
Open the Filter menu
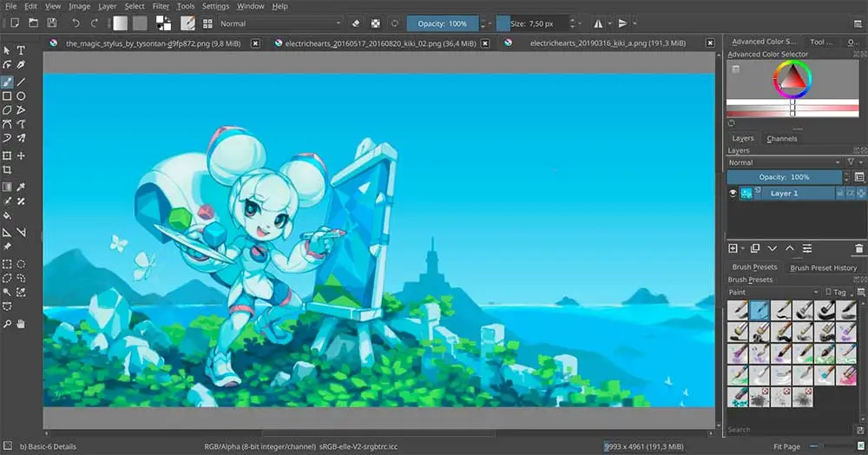point(161,6)
